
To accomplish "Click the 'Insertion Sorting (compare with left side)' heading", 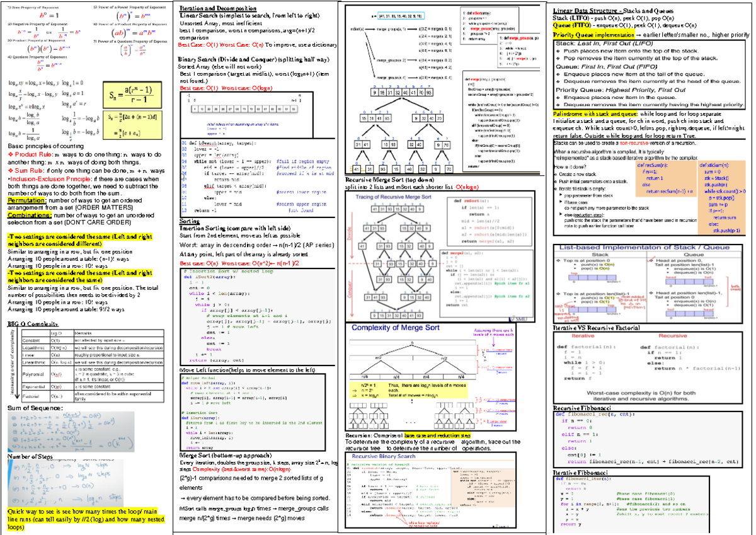I will [x=234, y=229].
